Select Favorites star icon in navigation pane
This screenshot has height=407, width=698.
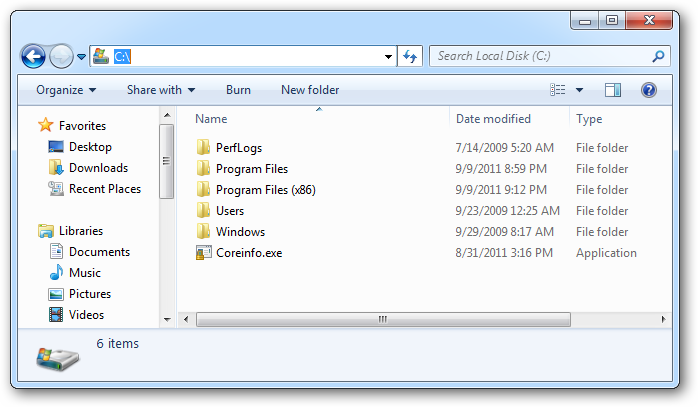click(x=45, y=125)
